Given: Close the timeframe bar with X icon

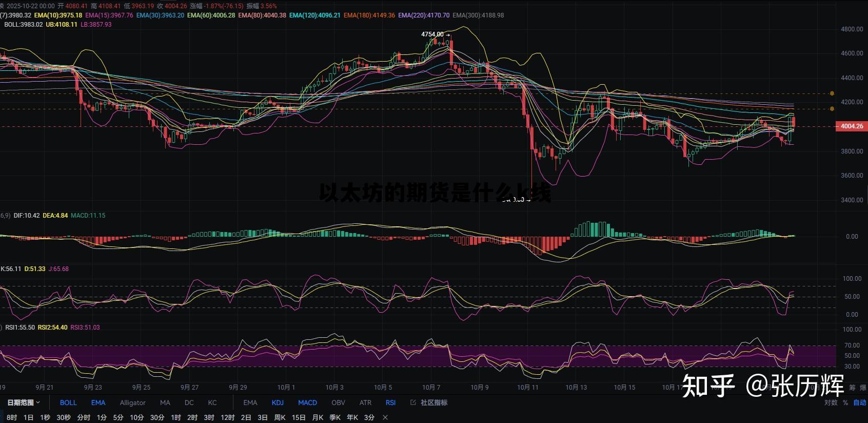Looking at the screenshot, I should click(x=385, y=418).
